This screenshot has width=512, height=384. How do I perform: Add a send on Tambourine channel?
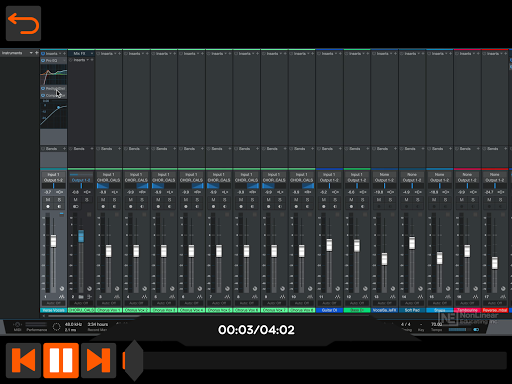(478, 149)
